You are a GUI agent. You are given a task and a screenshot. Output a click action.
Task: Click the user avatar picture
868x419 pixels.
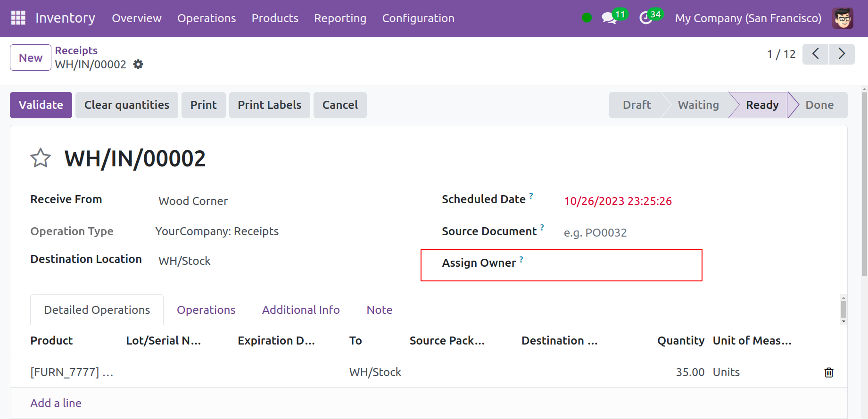pyautogui.click(x=843, y=18)
